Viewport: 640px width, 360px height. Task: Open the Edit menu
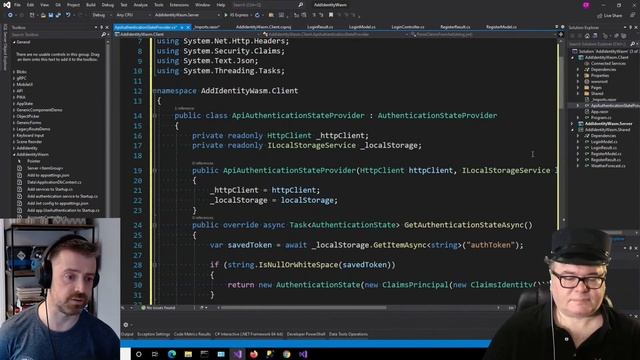pyautogui.click(x=30, y=5)
